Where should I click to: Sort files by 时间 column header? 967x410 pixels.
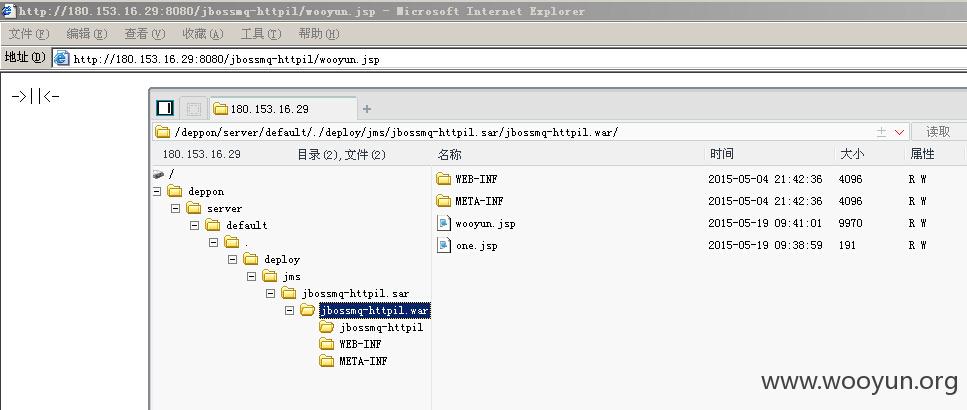[722, 154]
